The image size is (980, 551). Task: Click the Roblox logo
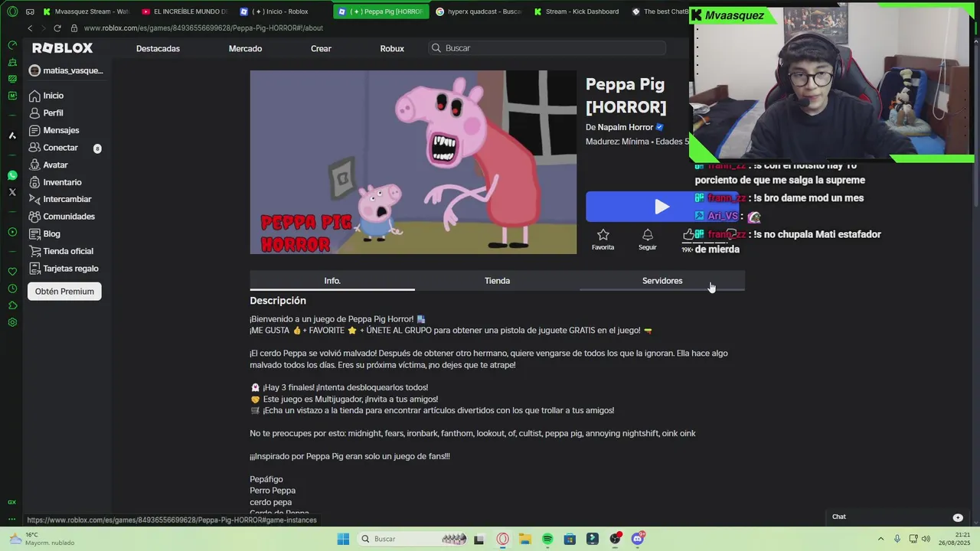(x=62, y=47)
